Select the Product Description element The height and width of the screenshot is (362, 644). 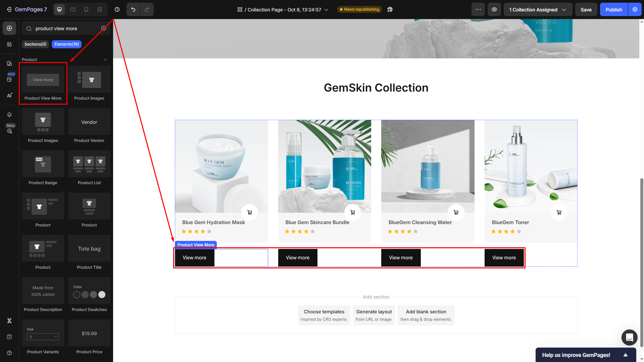[x=43, y=295]
